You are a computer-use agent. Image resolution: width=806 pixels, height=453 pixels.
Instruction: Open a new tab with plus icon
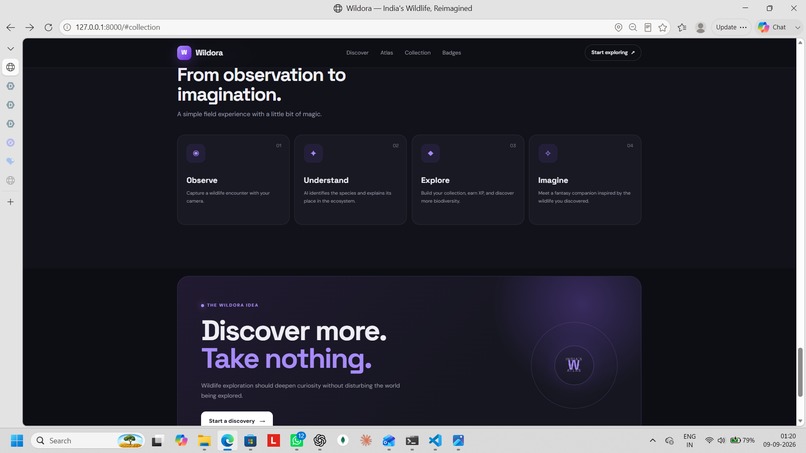click(11, 202)
